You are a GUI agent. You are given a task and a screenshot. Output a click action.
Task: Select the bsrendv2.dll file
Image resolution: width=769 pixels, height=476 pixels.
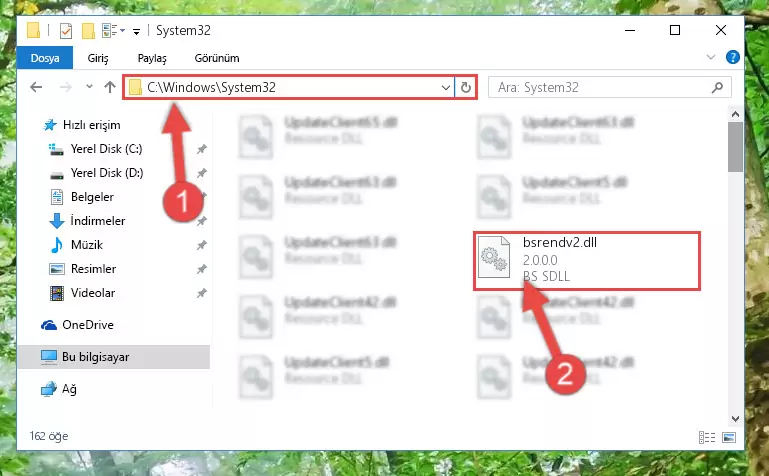pos(587,260)
